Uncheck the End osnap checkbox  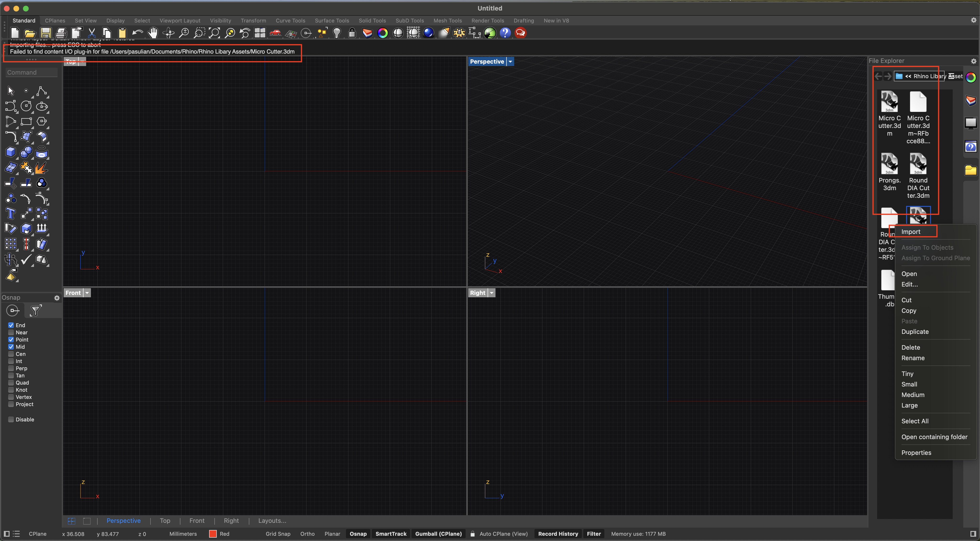point(11,325)
